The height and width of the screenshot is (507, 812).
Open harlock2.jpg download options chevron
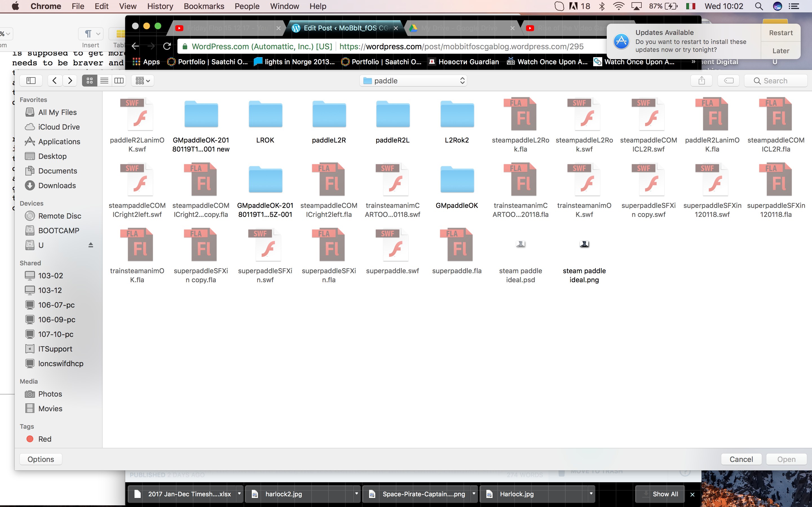[356, 493]
